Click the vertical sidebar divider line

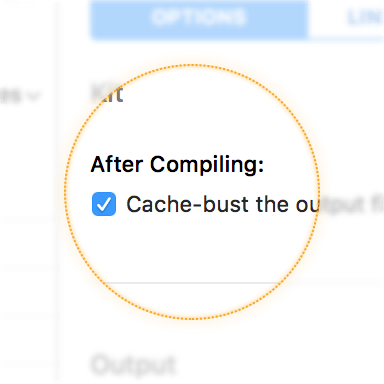(x=56, y=192)
